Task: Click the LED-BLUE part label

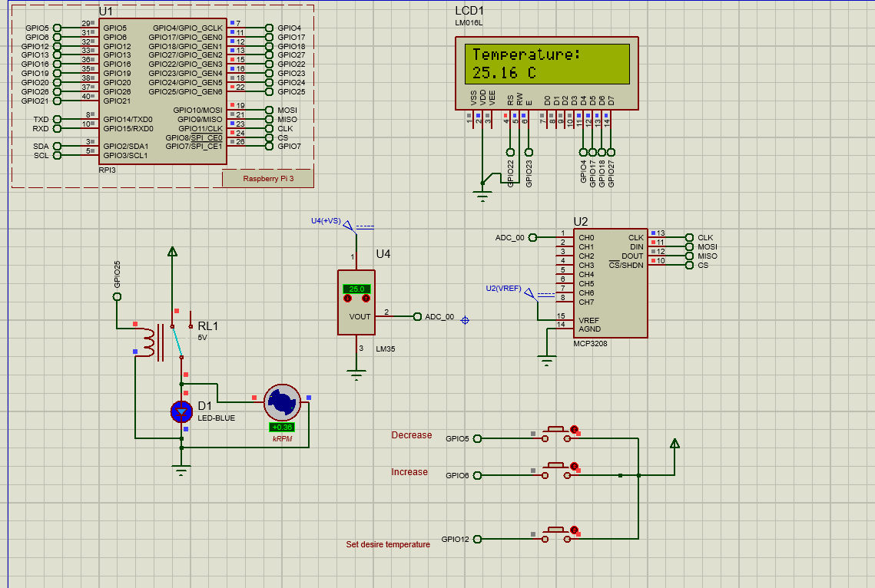Action: 217,418
